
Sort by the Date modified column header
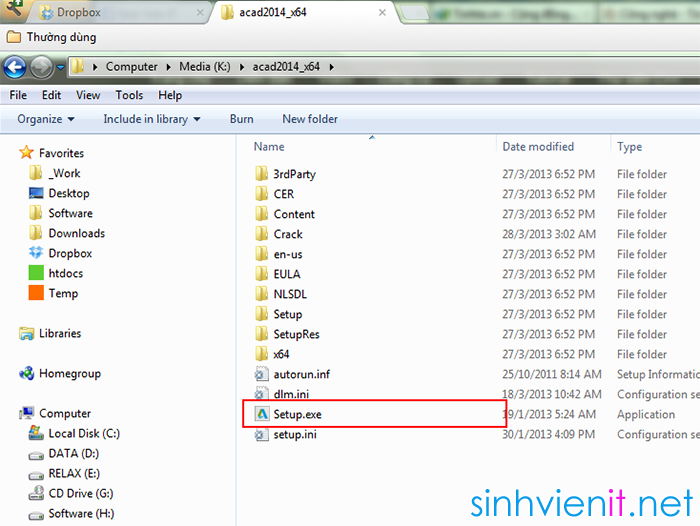(538, 146)
